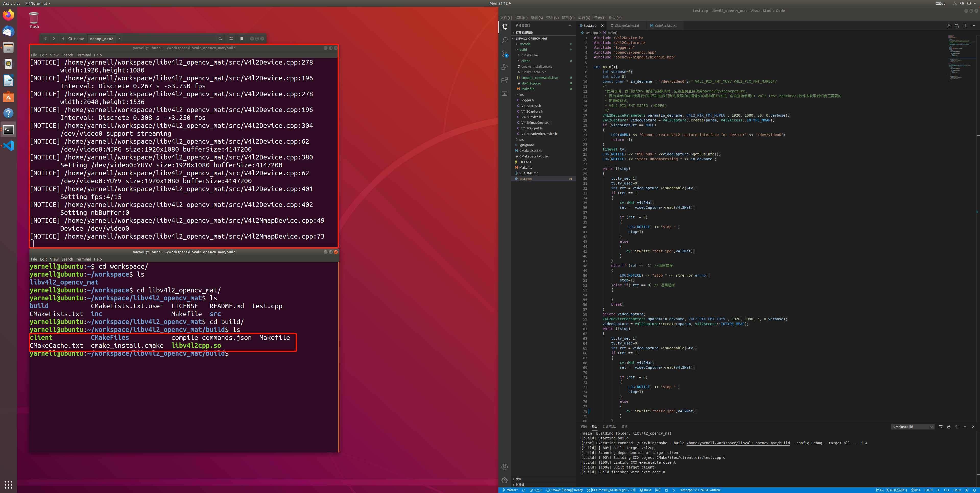Click the search icon in the file manager
Image resolution: width=980 pixels, height=493 pixels.
(x=220, y=38)
